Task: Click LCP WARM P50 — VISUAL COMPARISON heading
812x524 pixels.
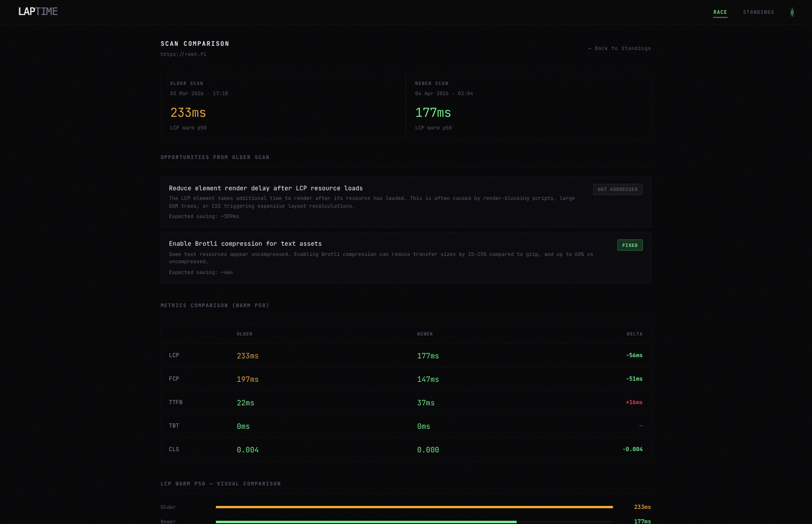Action: [221, 484]
